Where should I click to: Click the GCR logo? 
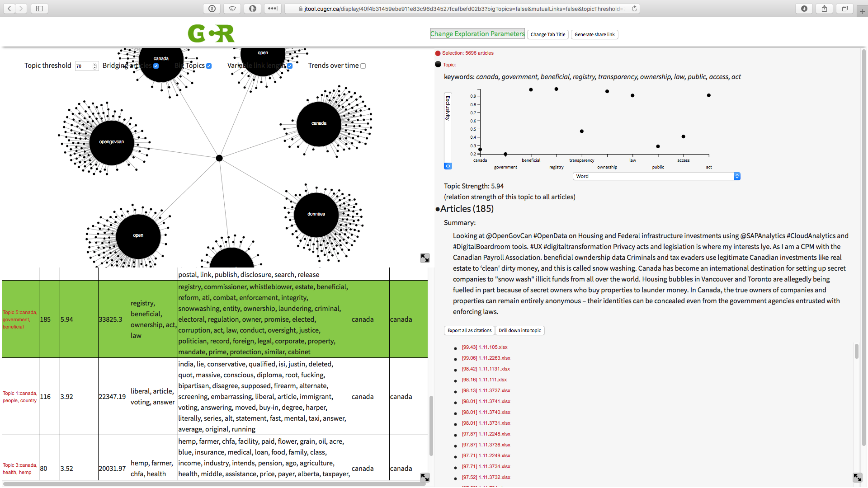coord(211,34)
